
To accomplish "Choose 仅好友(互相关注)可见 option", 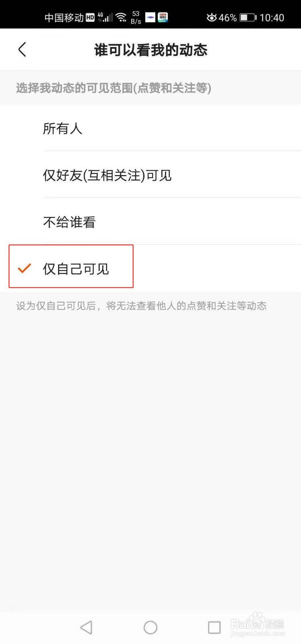I will (150, 175).
